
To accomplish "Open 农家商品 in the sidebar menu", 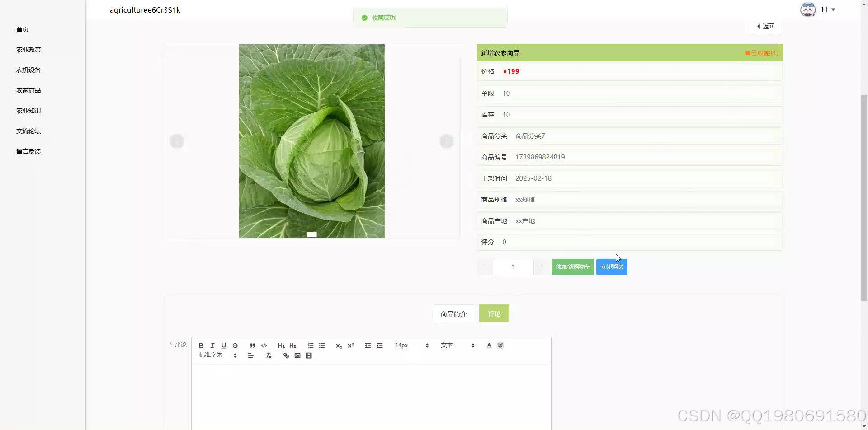I will (28, 90).
